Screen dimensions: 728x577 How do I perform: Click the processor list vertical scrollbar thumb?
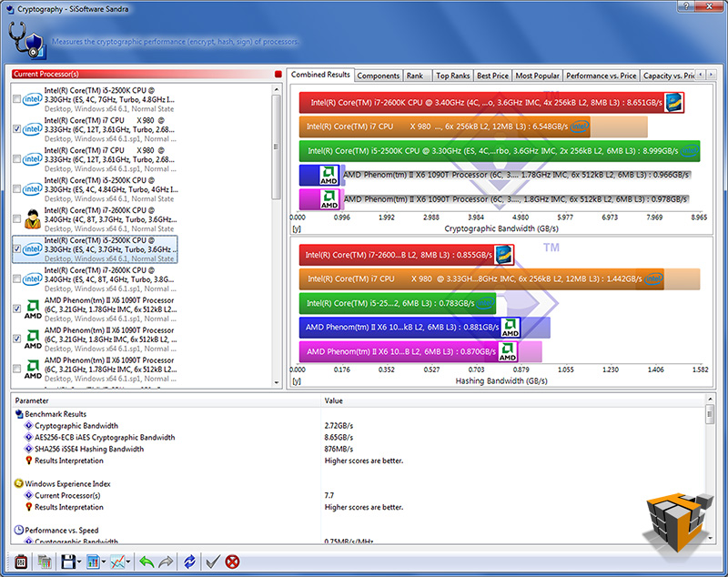(x=277, y=147)
